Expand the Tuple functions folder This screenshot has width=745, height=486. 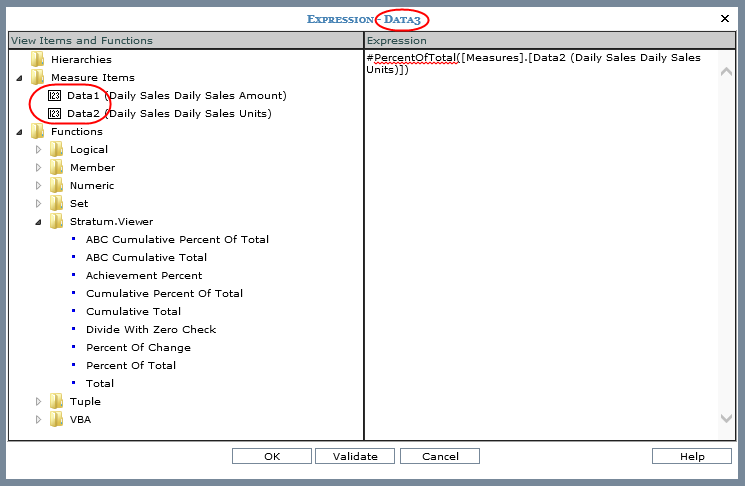coord(38,401)
